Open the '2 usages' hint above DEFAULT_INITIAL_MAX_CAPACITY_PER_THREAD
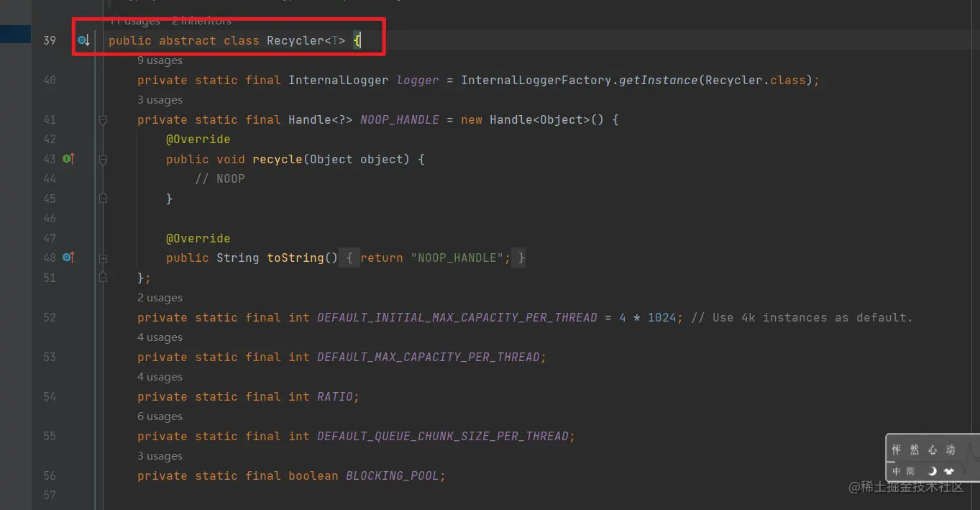 [x=160, y=298]
